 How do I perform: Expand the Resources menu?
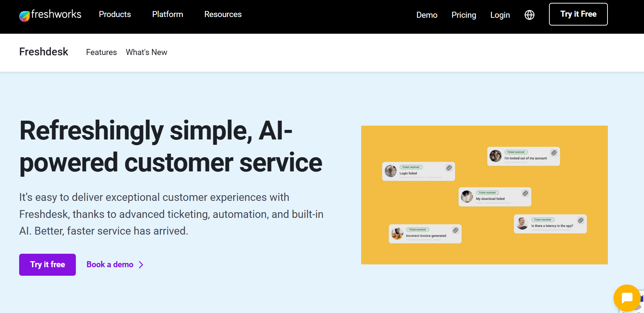(223, 14)
